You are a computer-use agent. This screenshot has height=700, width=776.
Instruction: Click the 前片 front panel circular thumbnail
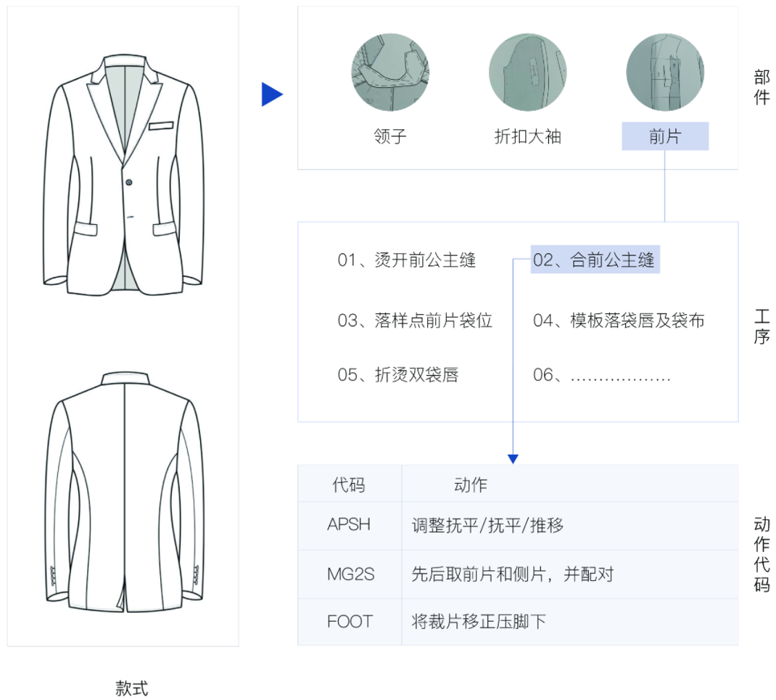click(x=664, y=71)
